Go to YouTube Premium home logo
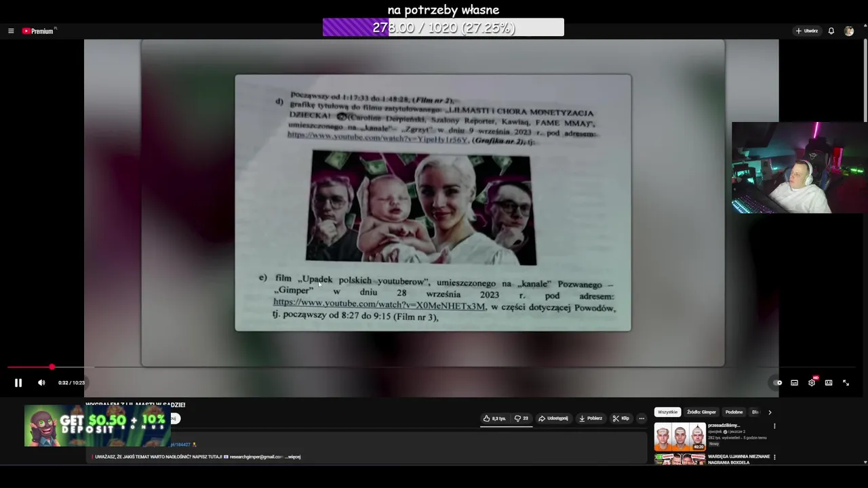 (39, 31)
